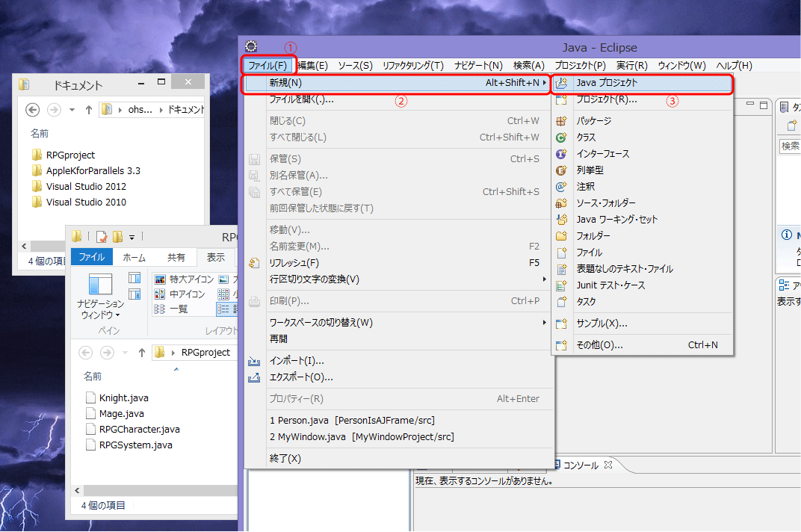Open the Navigation pane dropdown arrow
Screen dimensions: 801x532
117,315
